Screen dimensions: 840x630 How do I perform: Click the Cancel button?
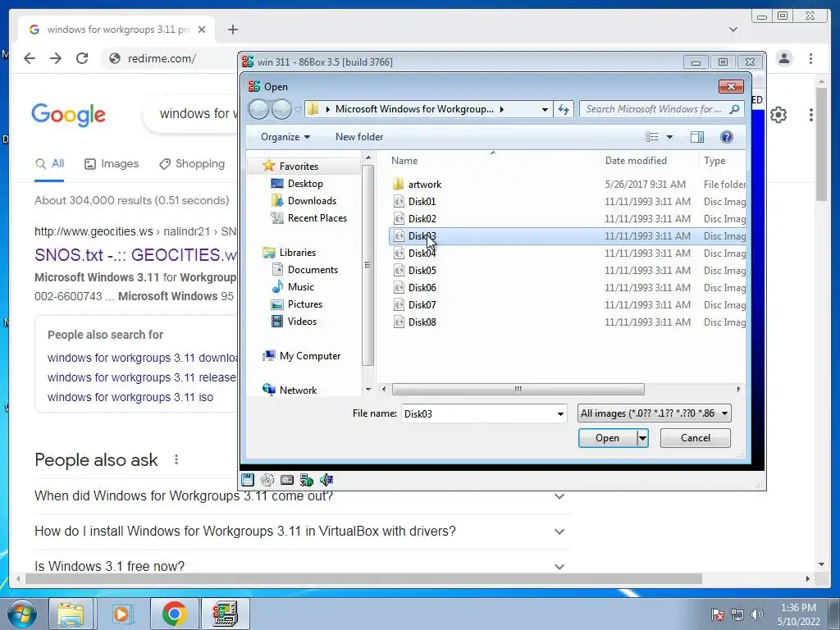(696, 438)
